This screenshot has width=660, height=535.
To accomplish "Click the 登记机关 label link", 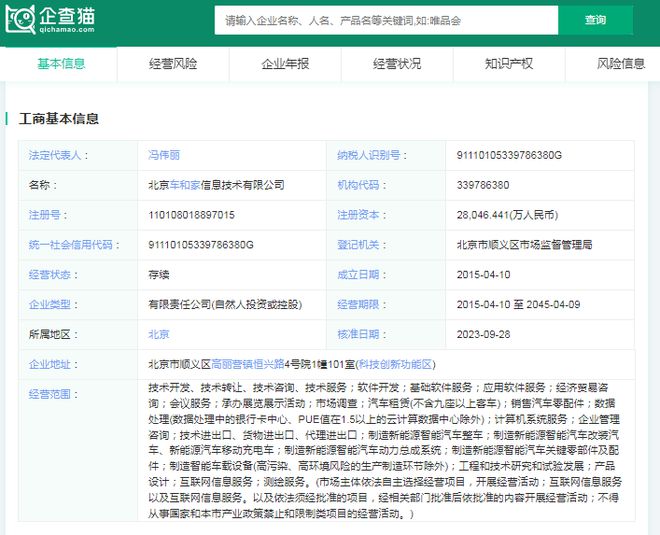I will pyautogui.click(x=358, y=245).
